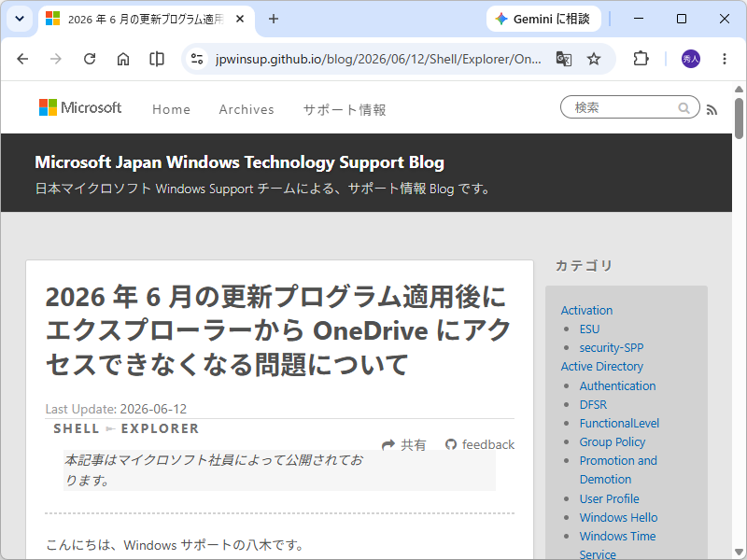Click the search magnifier icon
Viewport: 747px width, 560px height.
pyautogui.click(x=684, y=108)
